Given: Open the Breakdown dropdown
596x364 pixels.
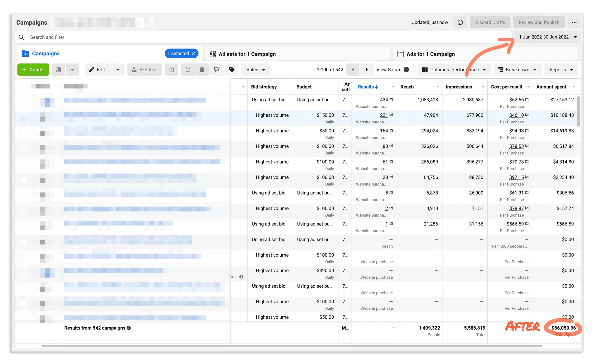Looking at the screenshot, I should 517,70.
